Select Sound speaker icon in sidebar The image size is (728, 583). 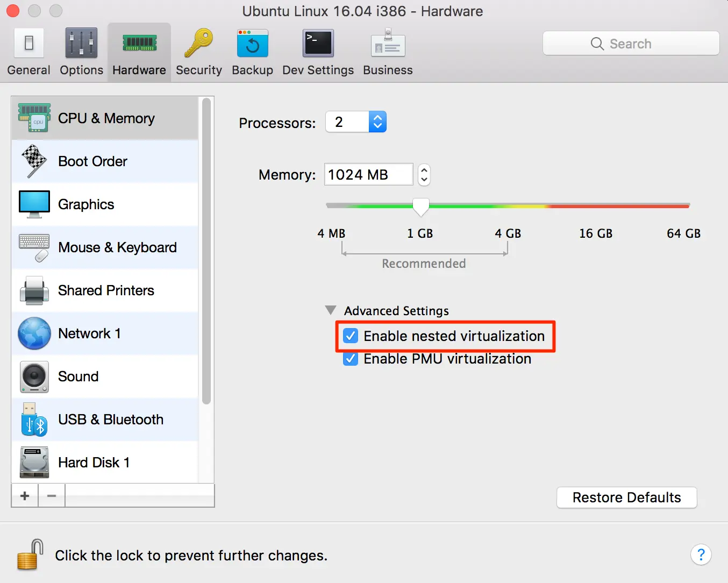pos(34,376)
